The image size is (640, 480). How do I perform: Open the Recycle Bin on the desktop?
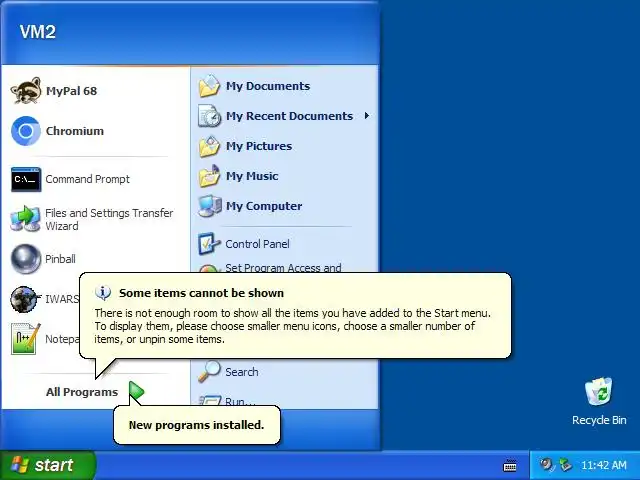click(598, 392)
